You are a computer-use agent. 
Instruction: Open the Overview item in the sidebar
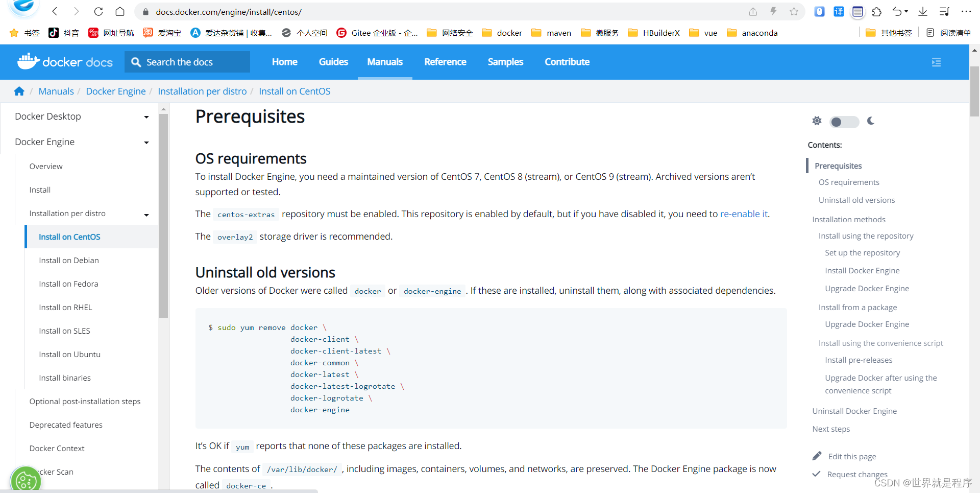(46, 167)
